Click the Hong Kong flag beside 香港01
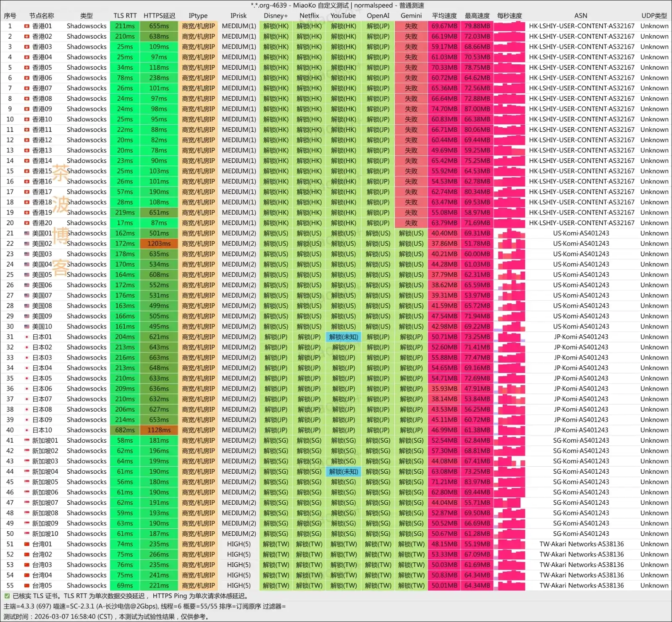 (27, 26)
